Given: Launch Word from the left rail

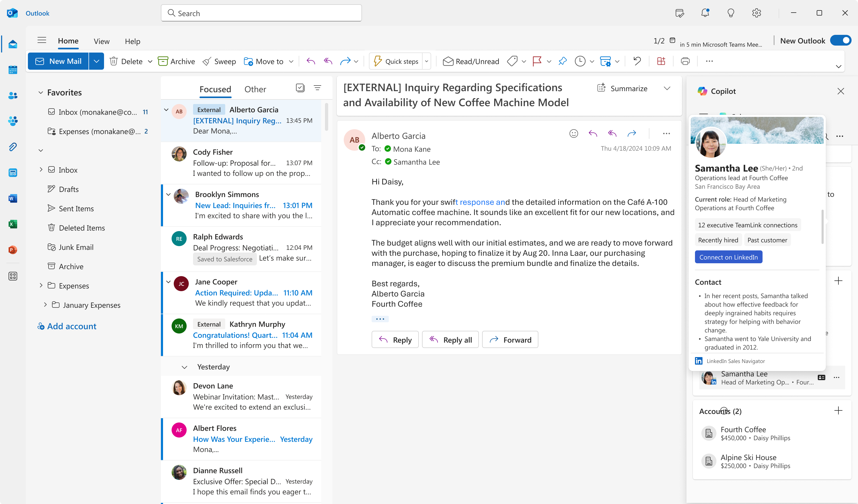Looking at the screenshot, I should [13, 198].
